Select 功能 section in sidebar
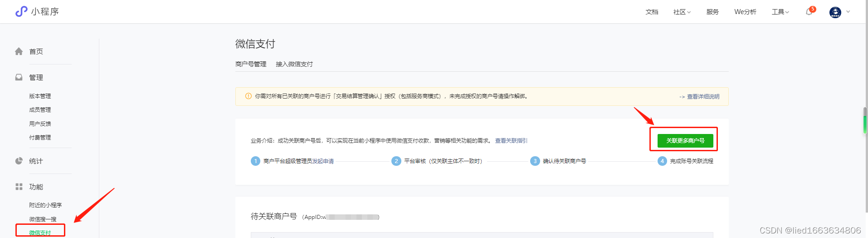The width and height of the screenshot is (868, 238). [36, 187]
